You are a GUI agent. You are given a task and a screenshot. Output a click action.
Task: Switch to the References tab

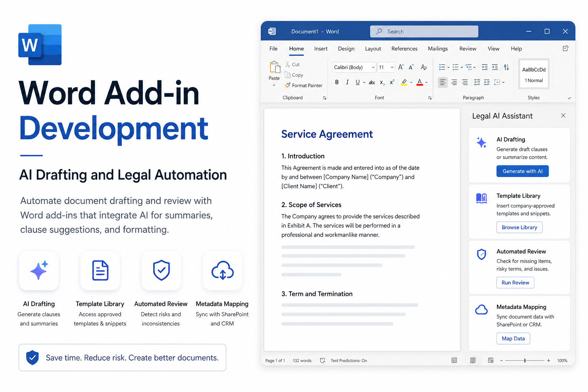click(404, 49)
